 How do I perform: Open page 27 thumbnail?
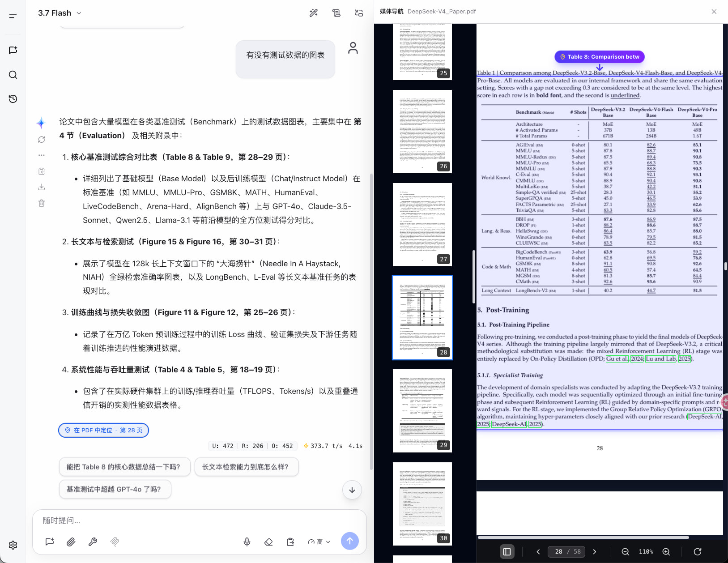click(422, 225)
